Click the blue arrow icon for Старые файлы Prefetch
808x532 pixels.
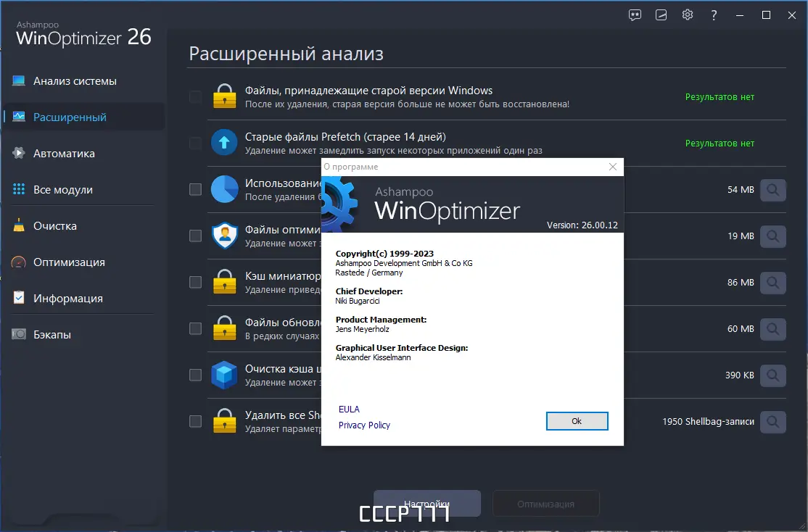point(225,143)
